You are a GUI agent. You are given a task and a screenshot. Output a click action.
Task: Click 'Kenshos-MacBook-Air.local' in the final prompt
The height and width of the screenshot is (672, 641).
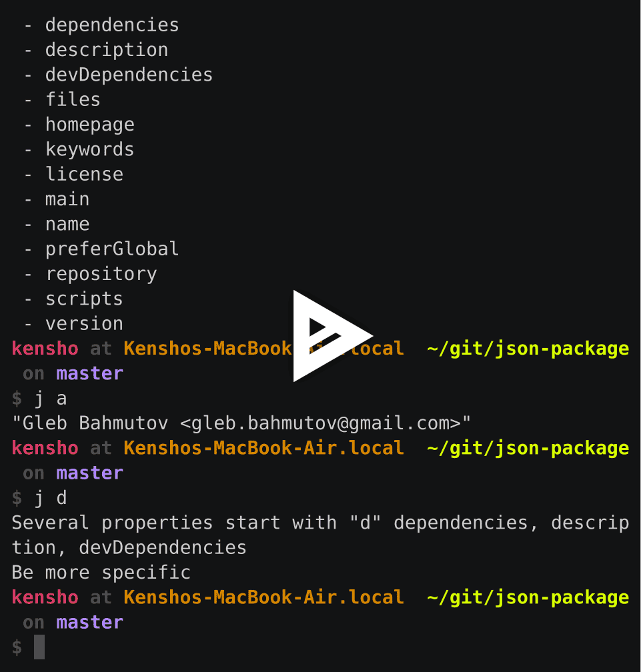click(263, 597)
